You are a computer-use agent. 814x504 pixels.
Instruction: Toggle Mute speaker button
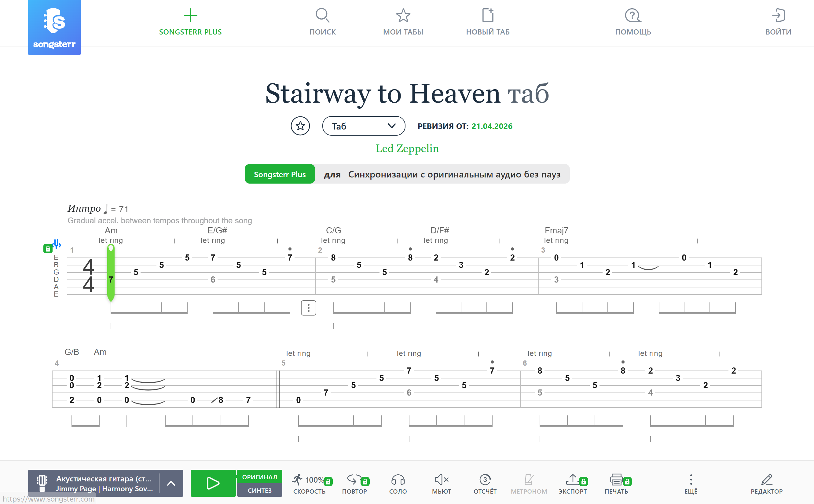pos(442,484)
